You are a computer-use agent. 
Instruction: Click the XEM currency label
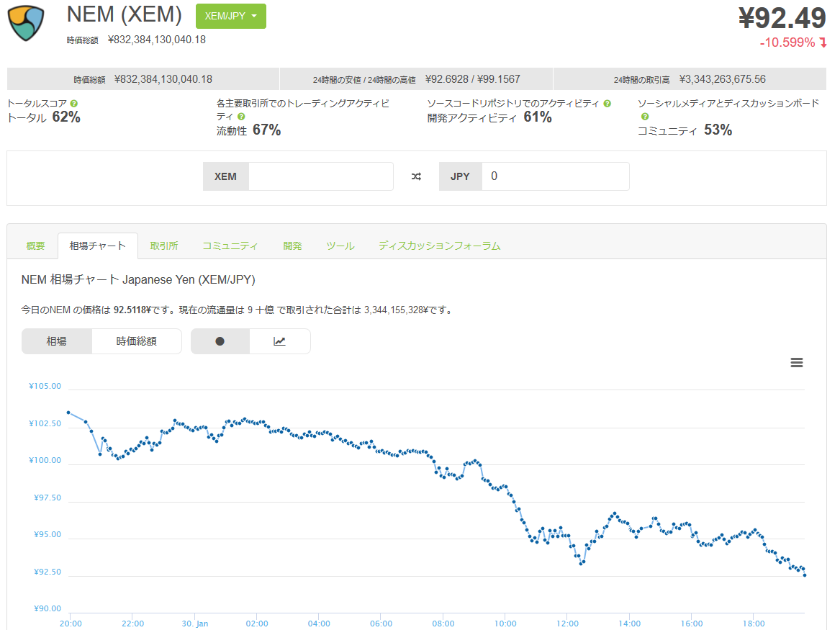click(x=225, y=176)
